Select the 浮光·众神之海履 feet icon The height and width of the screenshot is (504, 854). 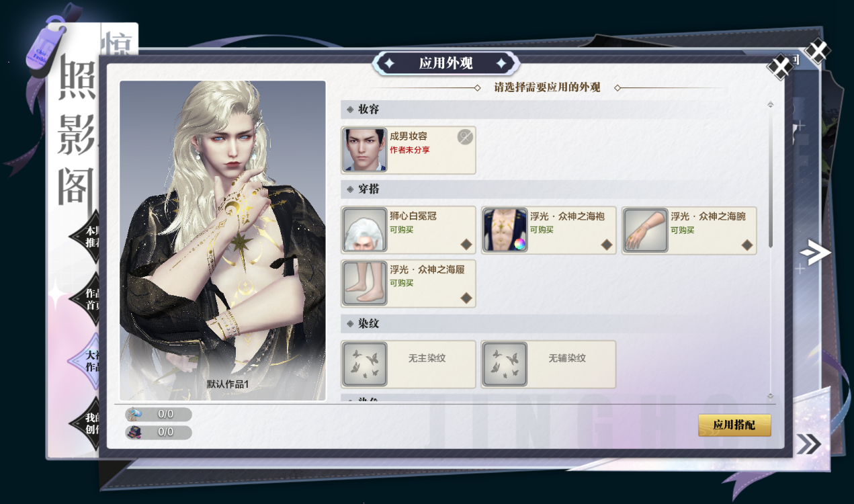click(x=365, y=283)
